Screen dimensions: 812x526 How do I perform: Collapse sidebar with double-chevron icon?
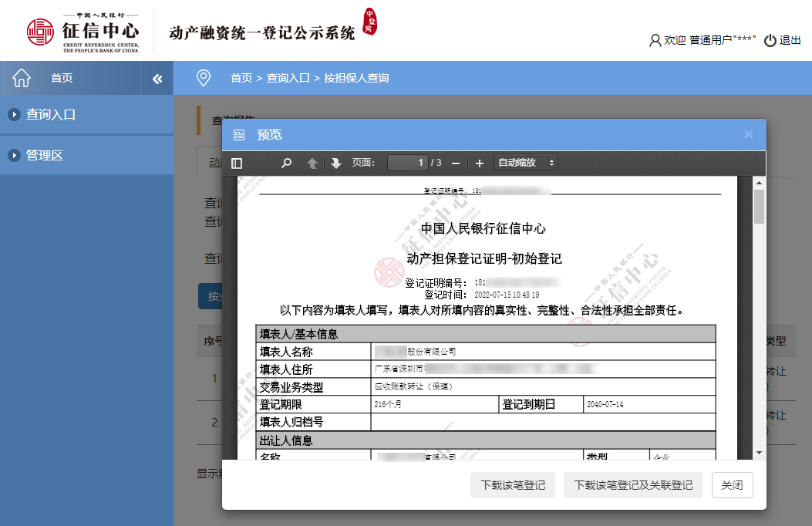[x=157, y=79]
